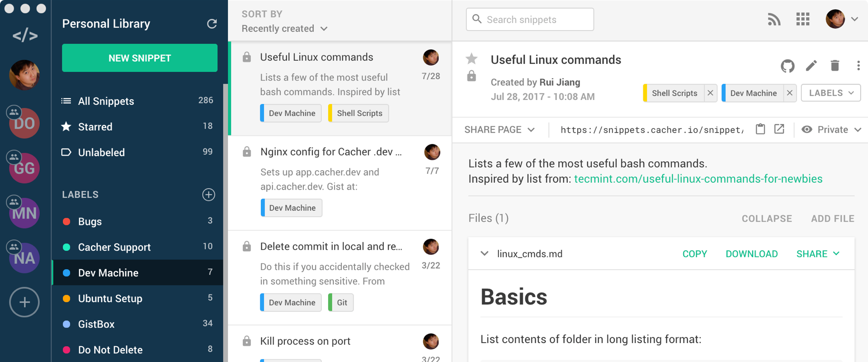Copy share URL with clipboard icon
Image resolution: width=868 pixels, height=362 pixels.
click(x=760, y=129)
